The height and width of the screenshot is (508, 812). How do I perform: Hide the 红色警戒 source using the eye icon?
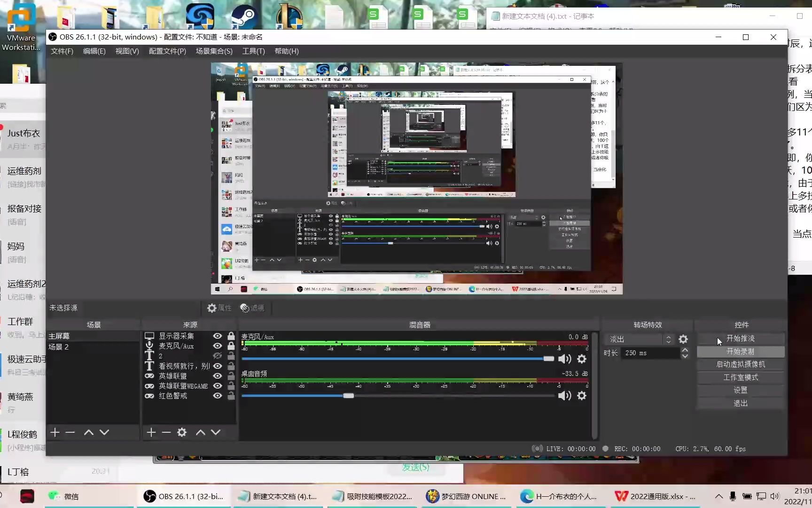218,396
